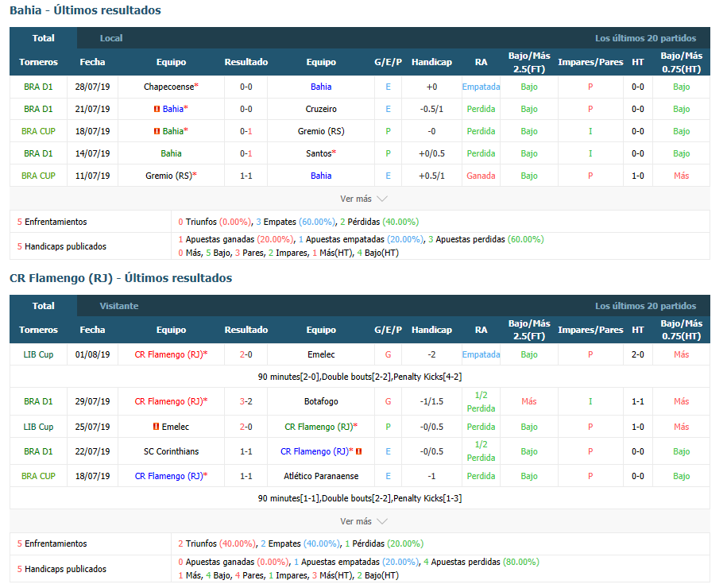Click 'Empatada' RA value on 01/08/19 Emelec row
The width and height of the screenshot is (727, 588).
[481, 354]
